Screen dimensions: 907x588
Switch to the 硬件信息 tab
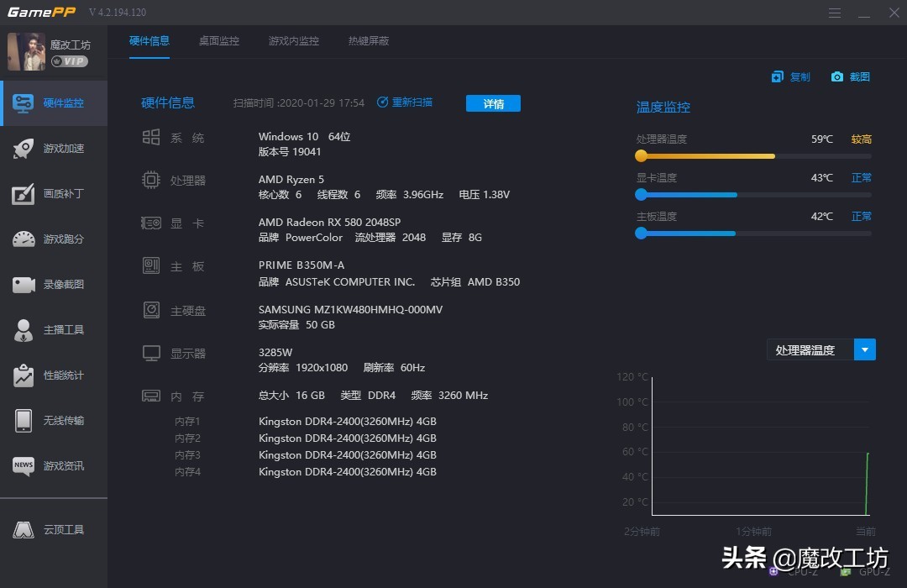click(x=149, y=41)
